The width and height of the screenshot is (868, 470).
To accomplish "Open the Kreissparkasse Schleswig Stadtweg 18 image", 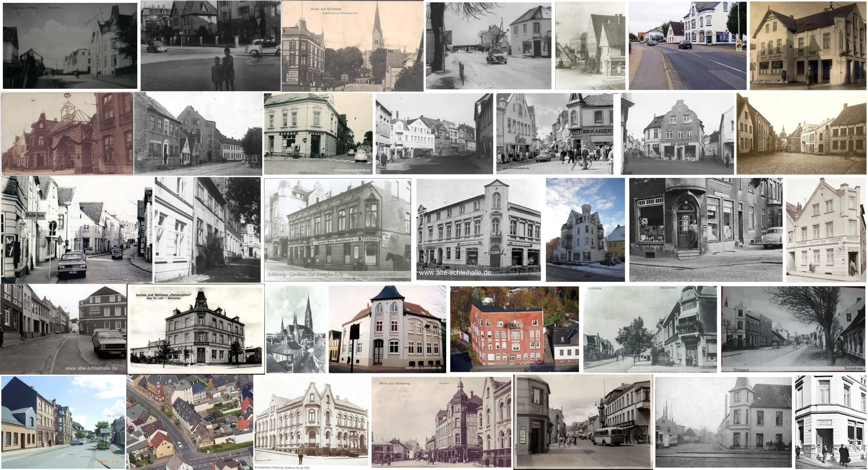I will coord(311,421).
